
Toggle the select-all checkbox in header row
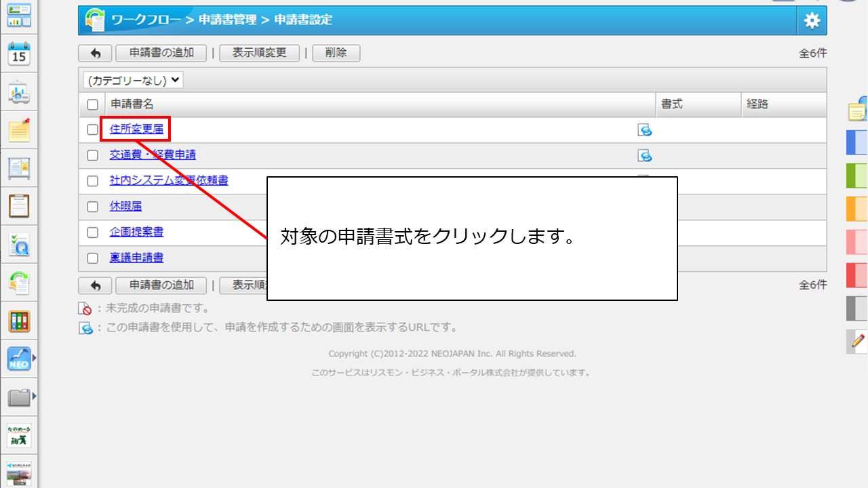click(x=93, y=105)
